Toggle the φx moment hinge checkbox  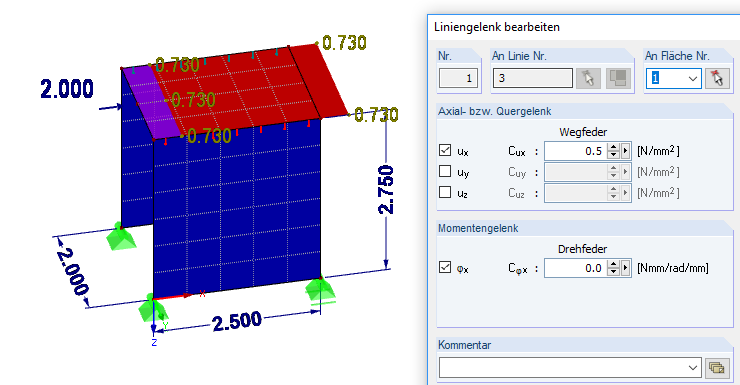445,267
